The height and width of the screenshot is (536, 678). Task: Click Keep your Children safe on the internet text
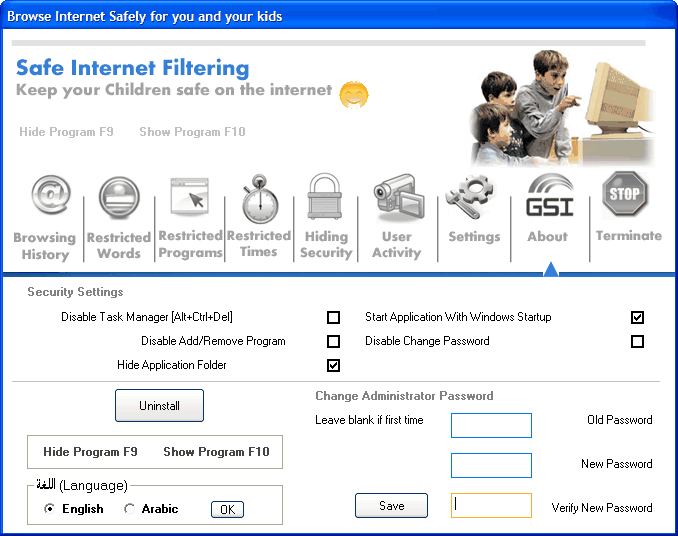[174, 90]
